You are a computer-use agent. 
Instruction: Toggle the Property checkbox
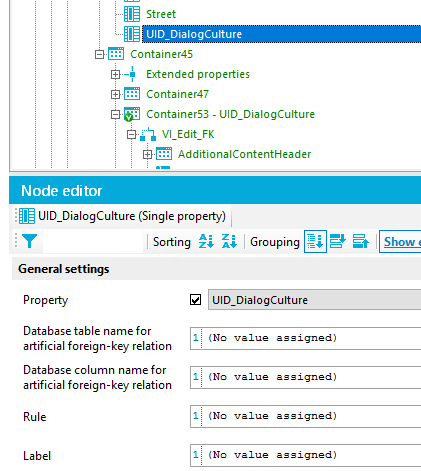click(195, 300)
